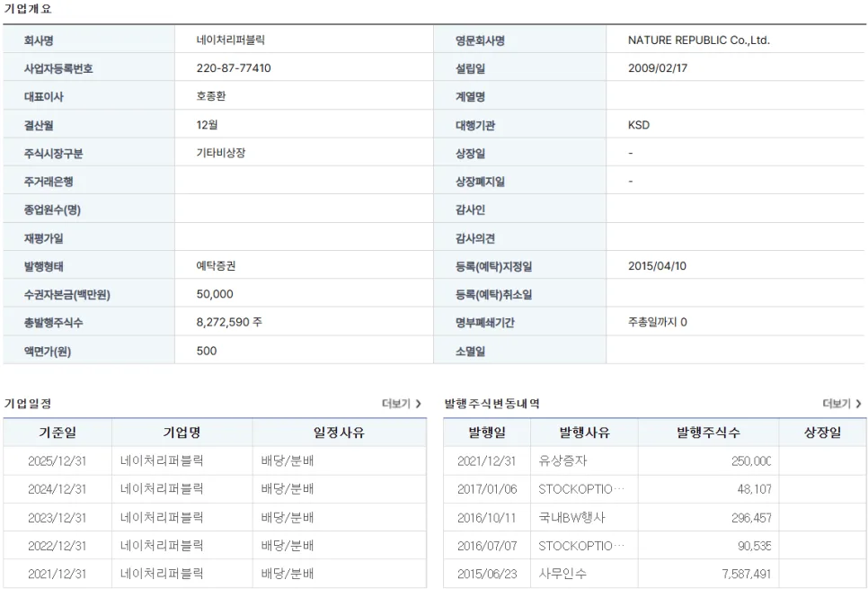The image size is (868, 589).
Task: Click the 명부폐쇄기간 label cell
Action: pyautogui.click(x=520, y=322)
